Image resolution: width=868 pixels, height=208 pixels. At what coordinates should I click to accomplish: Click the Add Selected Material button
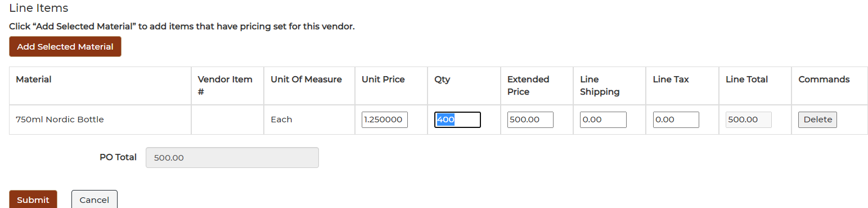[65, 47]
